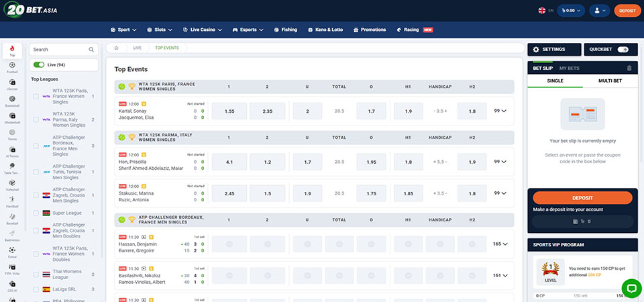Open the Settings gear button
Screen dimensions: 644x302
point(554,49)
